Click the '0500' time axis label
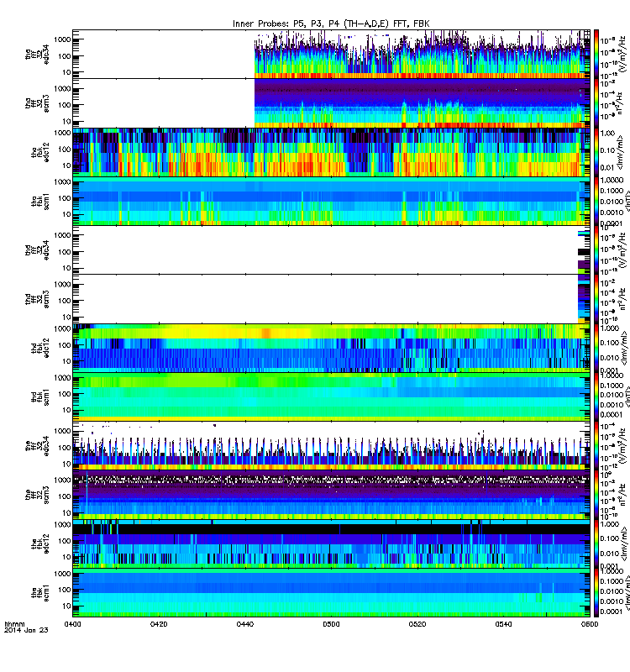 click(331, 624)
